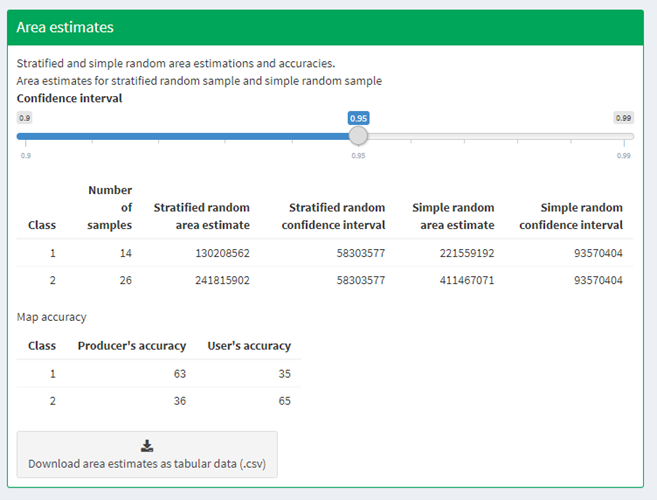Viewport: 657px width, 500px height.
Task: Click the Class header of the area estimates table
Action: tap(42, 225)
